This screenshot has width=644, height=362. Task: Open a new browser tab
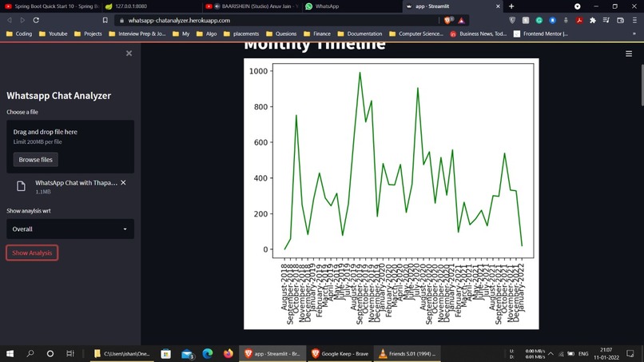(511, 6)
